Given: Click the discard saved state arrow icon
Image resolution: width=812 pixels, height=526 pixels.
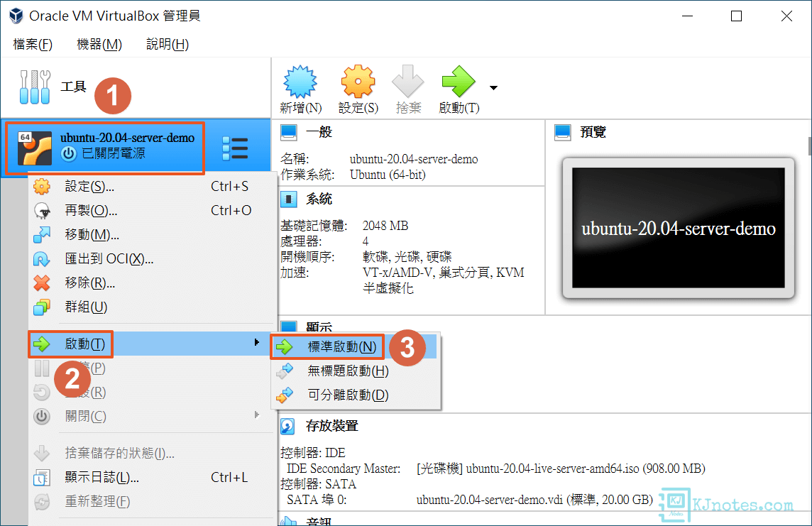Looking at the screenshot, I should (x=42, y=453).
